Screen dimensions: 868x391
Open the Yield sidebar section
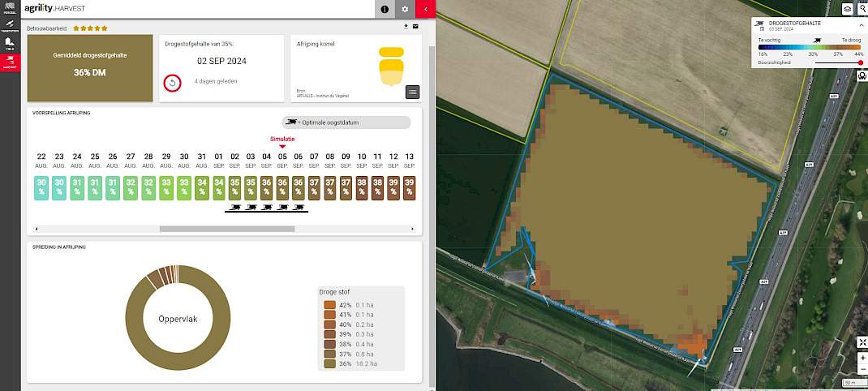10,45
